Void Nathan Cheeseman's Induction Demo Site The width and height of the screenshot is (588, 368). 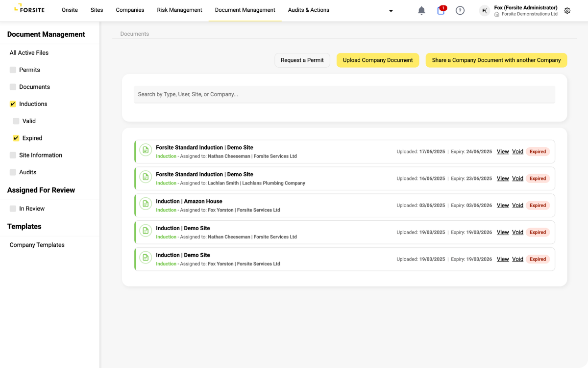[518, 233]
